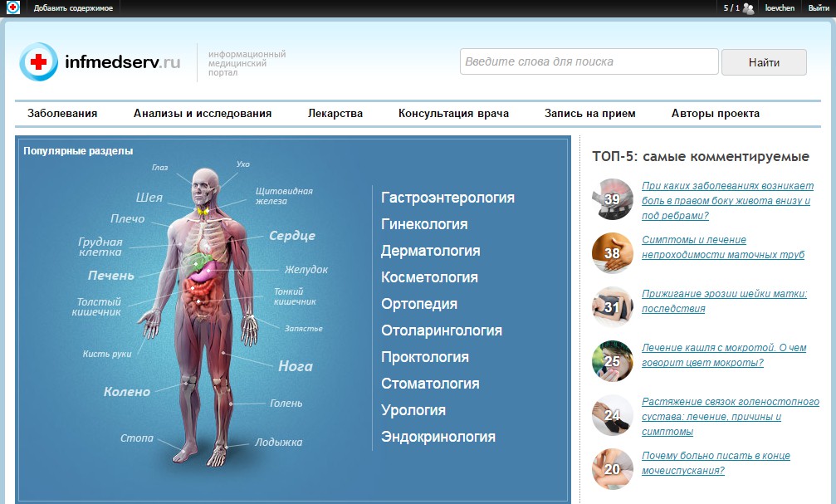Open 'Анализы и исследования' menu item
836x504 pixels.
[203, 113]
